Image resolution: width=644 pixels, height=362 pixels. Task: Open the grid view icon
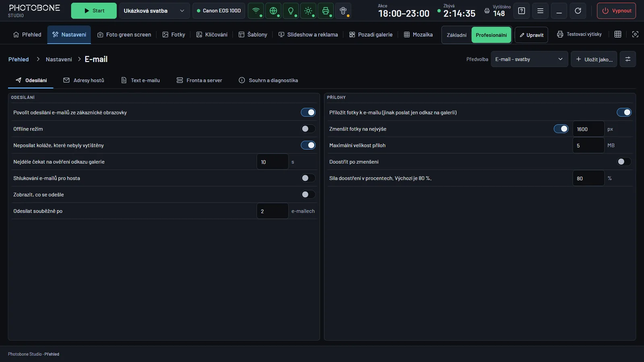pyautogui.click(x=618, y=34)
